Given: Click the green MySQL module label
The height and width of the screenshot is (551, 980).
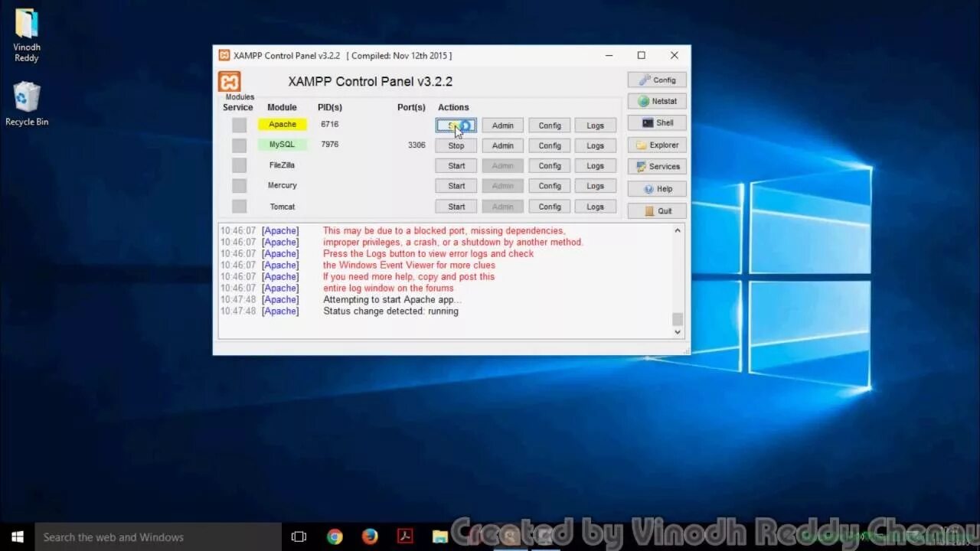Looking at the screenshot, I should [283, 145].
